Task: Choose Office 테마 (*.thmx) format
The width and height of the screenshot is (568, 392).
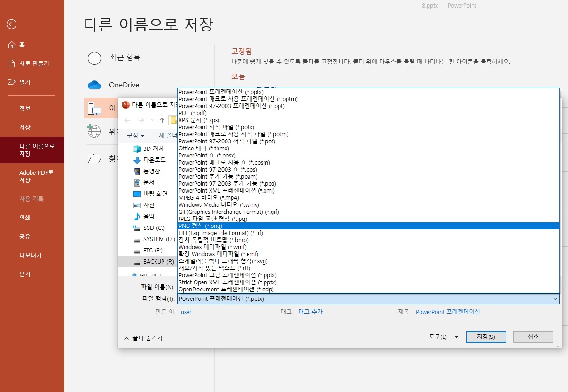Action: pos(368,149)
